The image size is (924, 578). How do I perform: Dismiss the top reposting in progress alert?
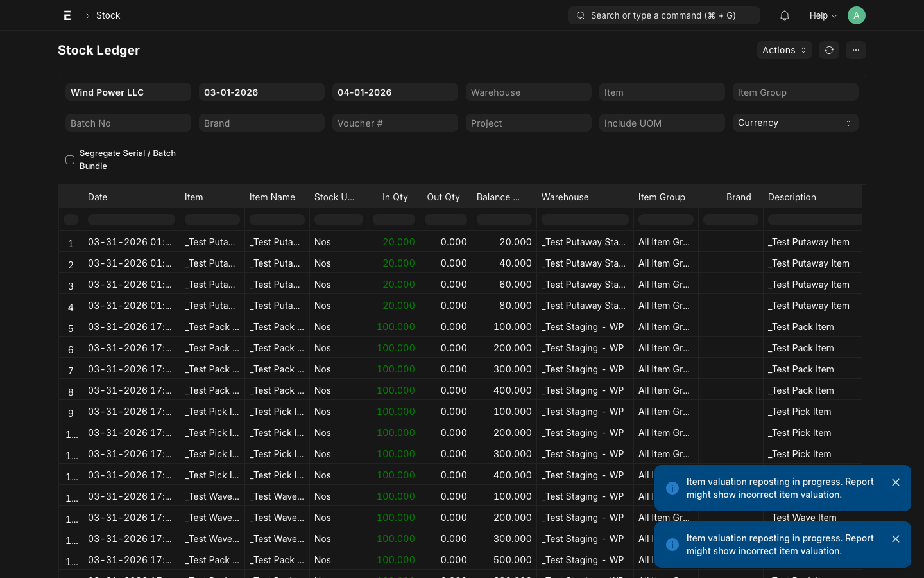896,482
